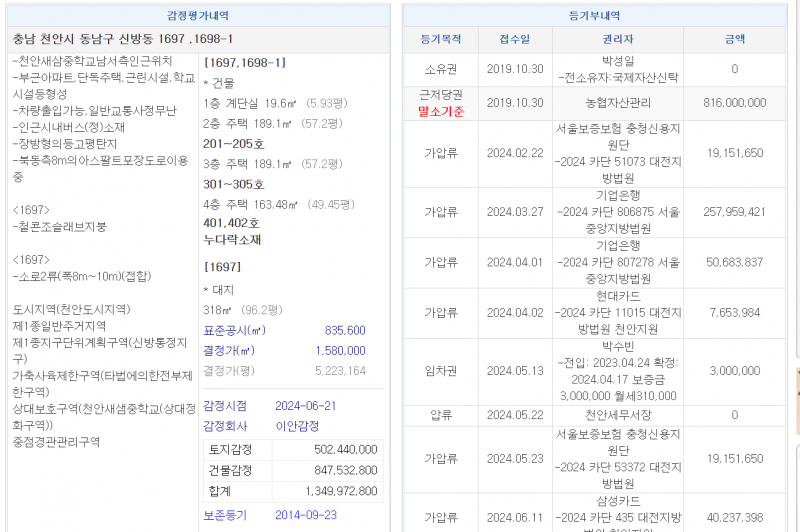Click the 합계 total 1,349,972,800
This screenshot has width=800, height=532.
(x=341, y=491)
